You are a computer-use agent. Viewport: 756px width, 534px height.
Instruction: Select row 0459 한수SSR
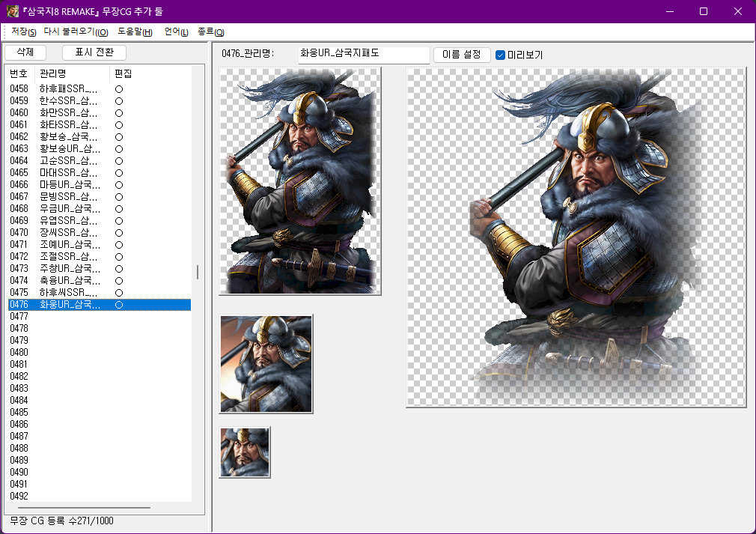point(100,101)
